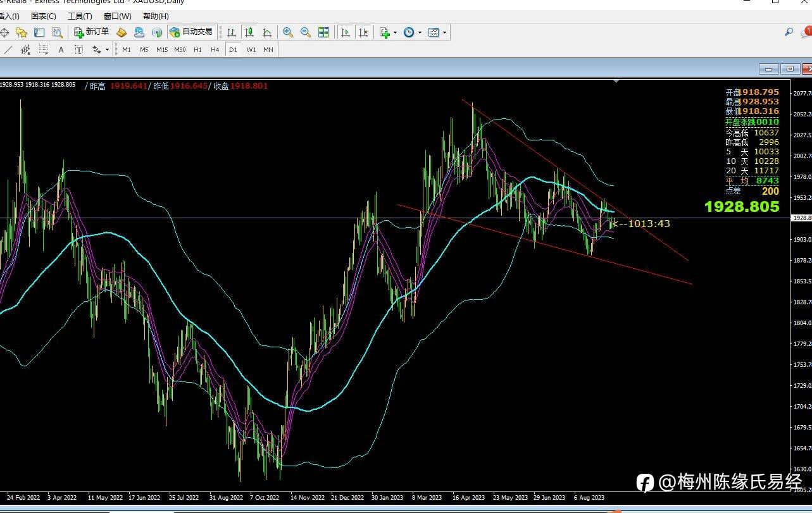Open the 插入(I) menu
The height and width of the screenshot is (513, 812).
click(x=9, y=16)
